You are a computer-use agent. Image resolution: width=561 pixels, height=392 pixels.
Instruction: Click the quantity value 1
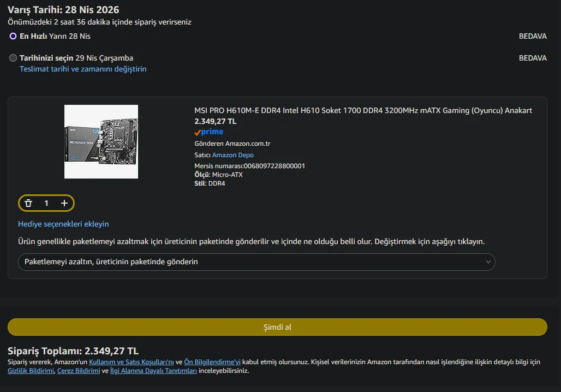[x=46, y=203]
